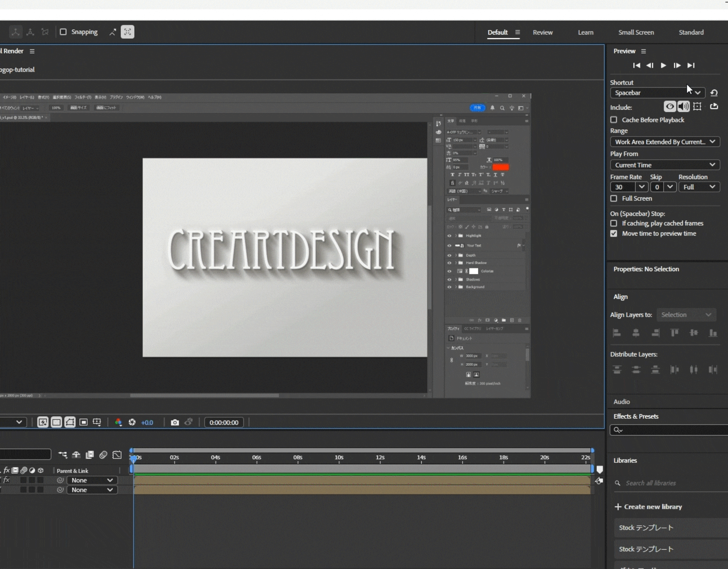Open the Resolution Full dropdown
This screenshot has width=728, height=569.
click(699, 187)
